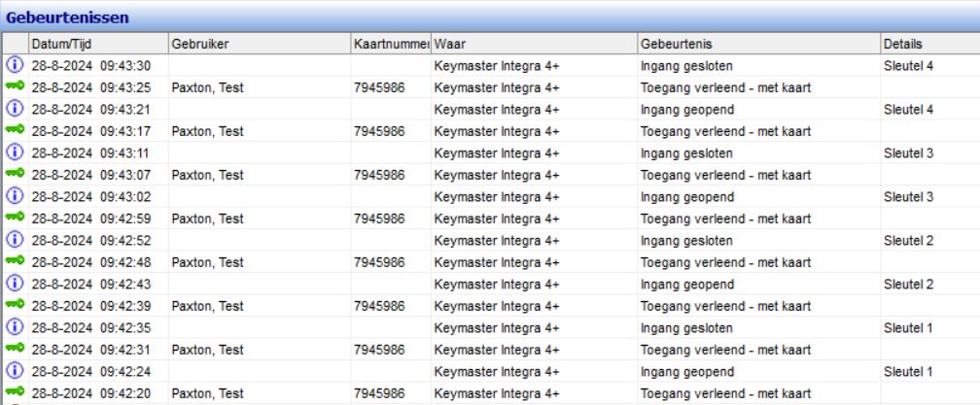This screenshot has height=405, width=980.
Task: Click the info icon on the 09:42:24 row
Action: [x=15, y=371]
